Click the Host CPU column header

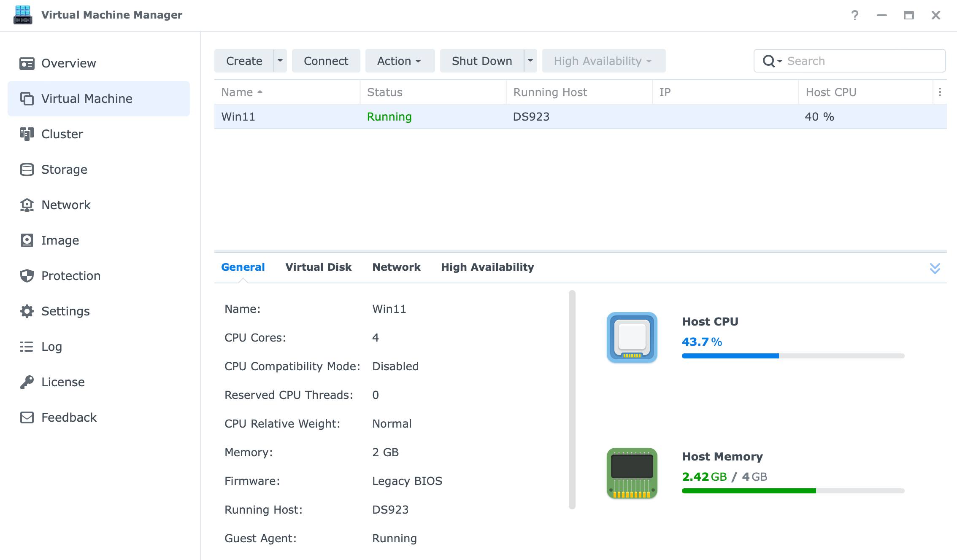pyautogui.click(x=865, y=92)
